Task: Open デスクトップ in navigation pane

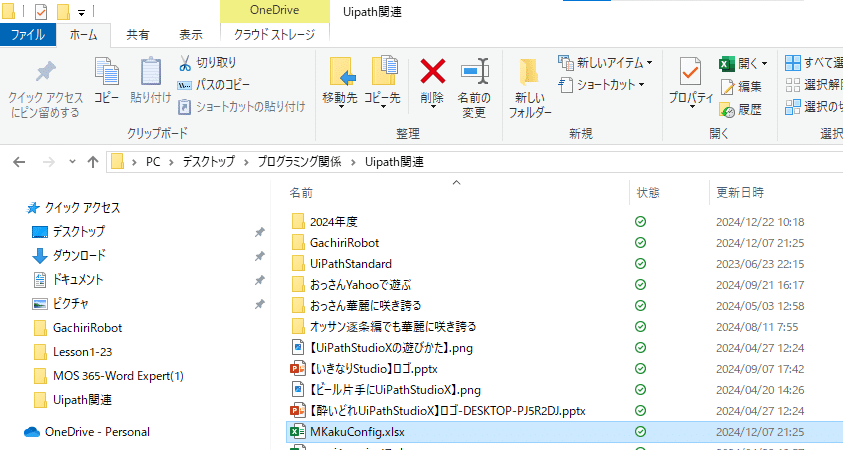Action: click(x=69, y=232)
